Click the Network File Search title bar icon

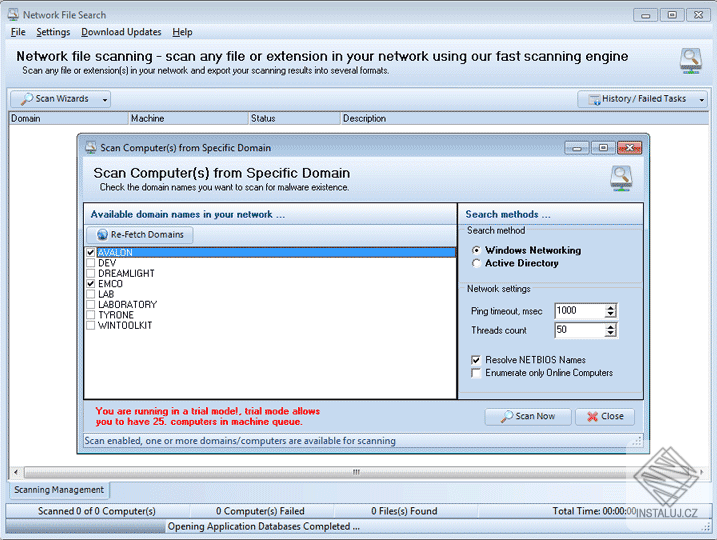coord(13,14)
